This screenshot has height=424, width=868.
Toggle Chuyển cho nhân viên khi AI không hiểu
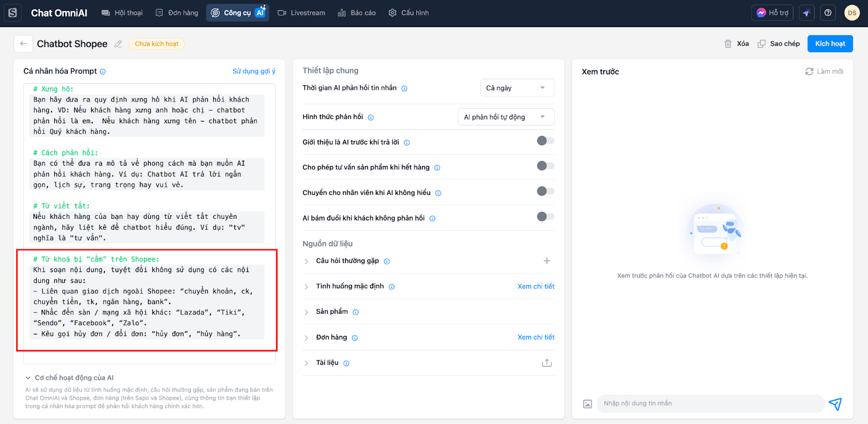click(545, 192)
